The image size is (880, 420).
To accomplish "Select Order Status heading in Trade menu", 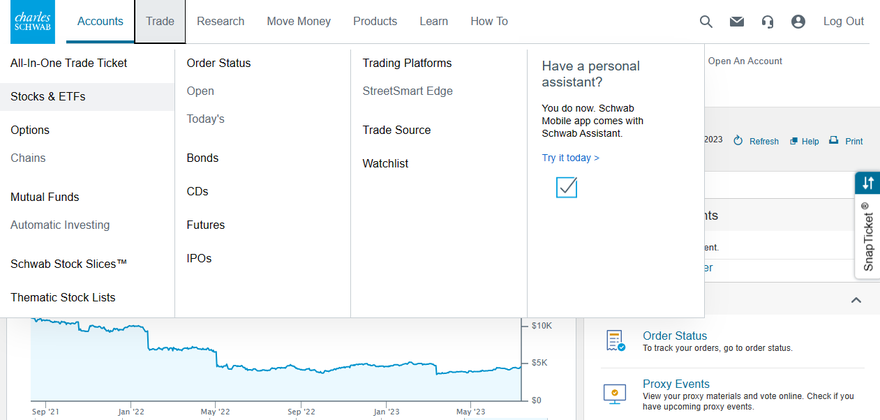I will click(x=219, y=63).
